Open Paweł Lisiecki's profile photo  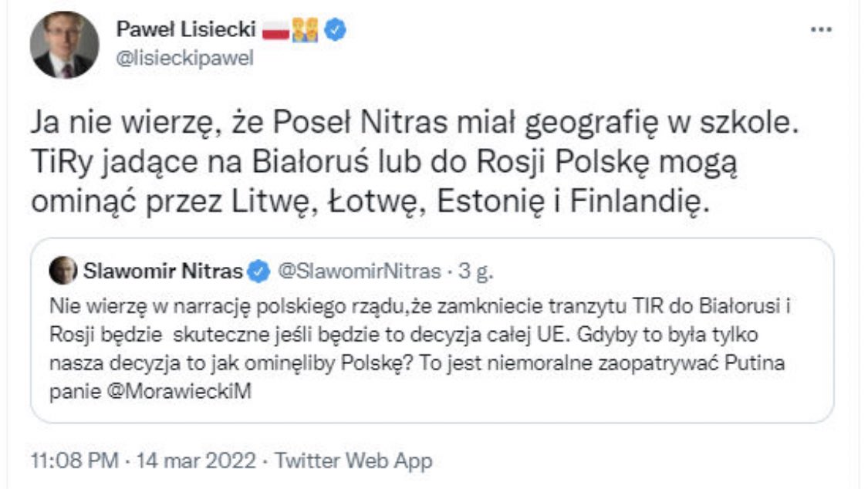[x=64, y=44]
